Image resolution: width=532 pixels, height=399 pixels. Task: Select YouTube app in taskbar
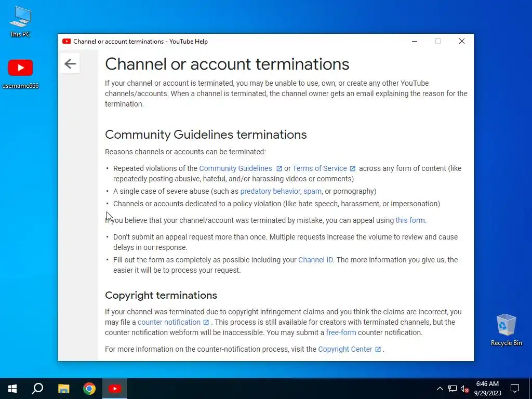115,389
